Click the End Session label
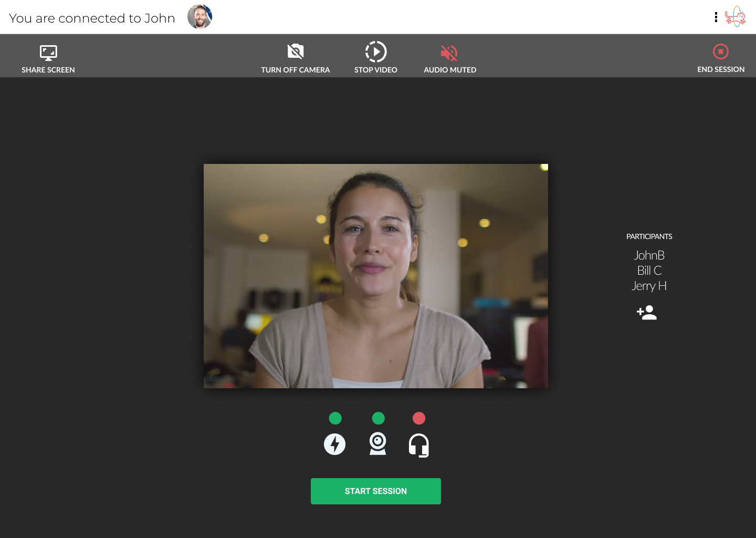Viewport: 756px width, 538px height. [721, 69]
